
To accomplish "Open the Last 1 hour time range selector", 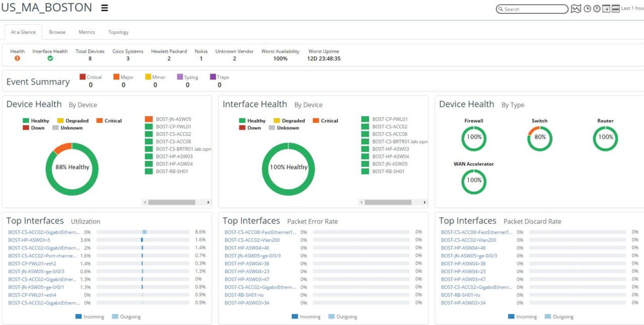I will click(x=632, y=9).
